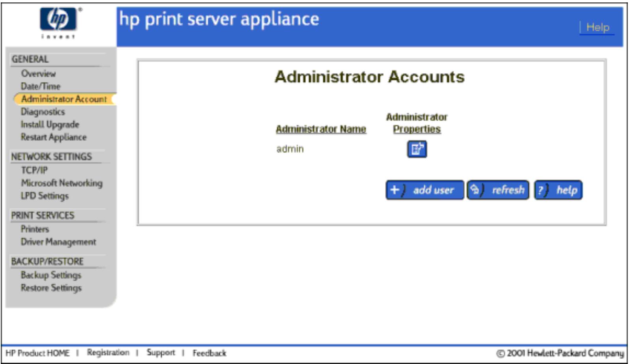Select Administrator Account in sidebar

tap(64, 99)
